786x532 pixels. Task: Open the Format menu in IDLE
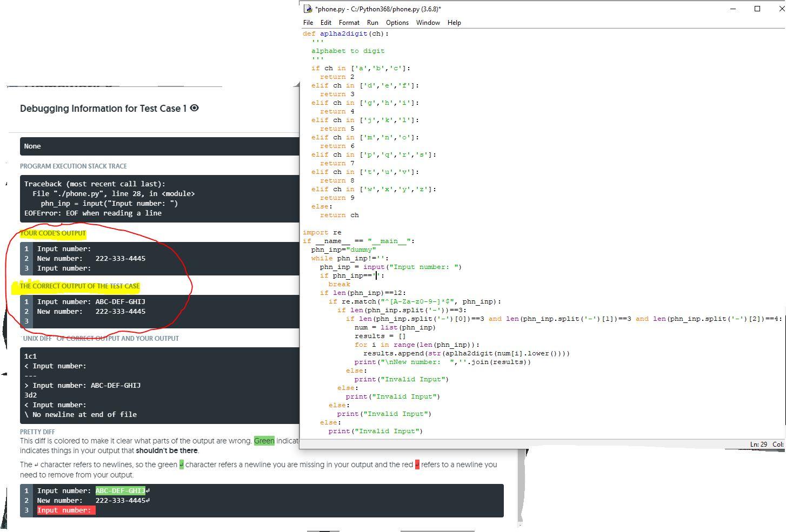pyautogui.click(x=349, y=23)
